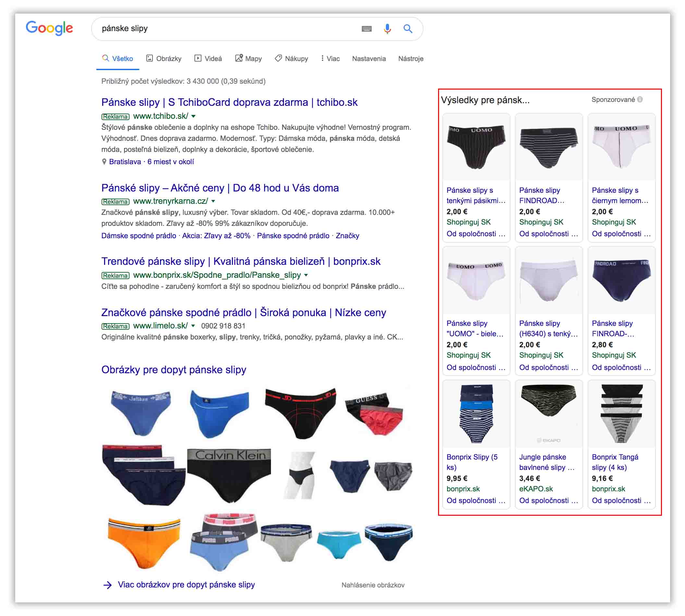Open the Jolidon blue briefs image

(x=141, y=413)
